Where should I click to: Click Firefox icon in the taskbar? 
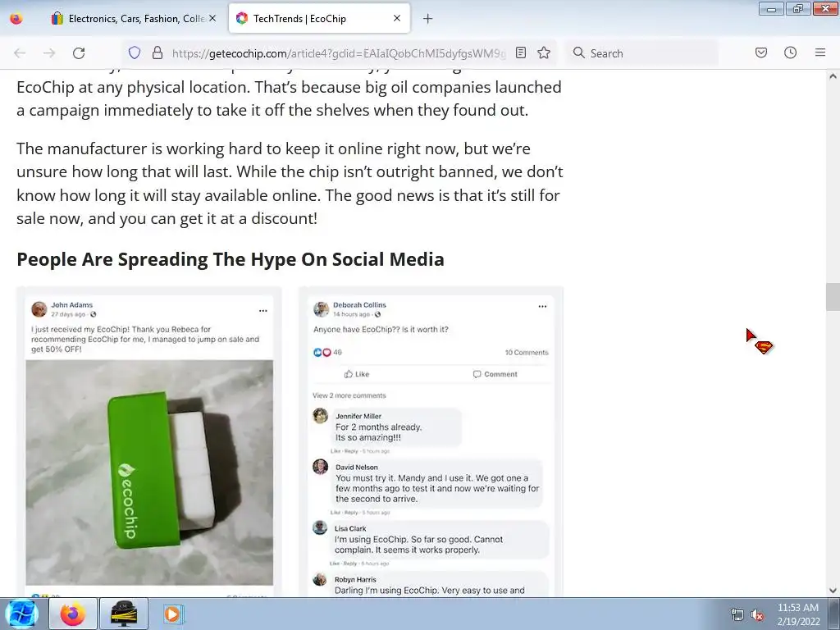pos(73,614)
